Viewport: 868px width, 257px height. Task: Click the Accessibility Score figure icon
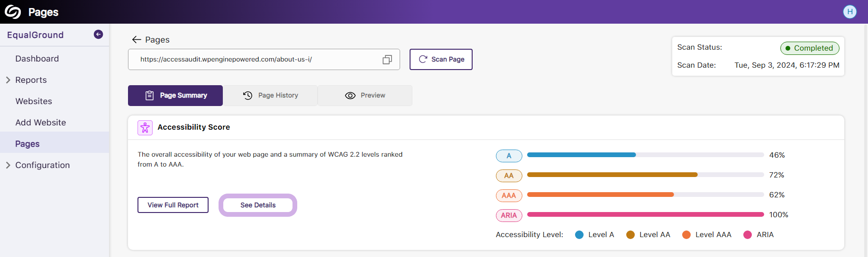145,128
